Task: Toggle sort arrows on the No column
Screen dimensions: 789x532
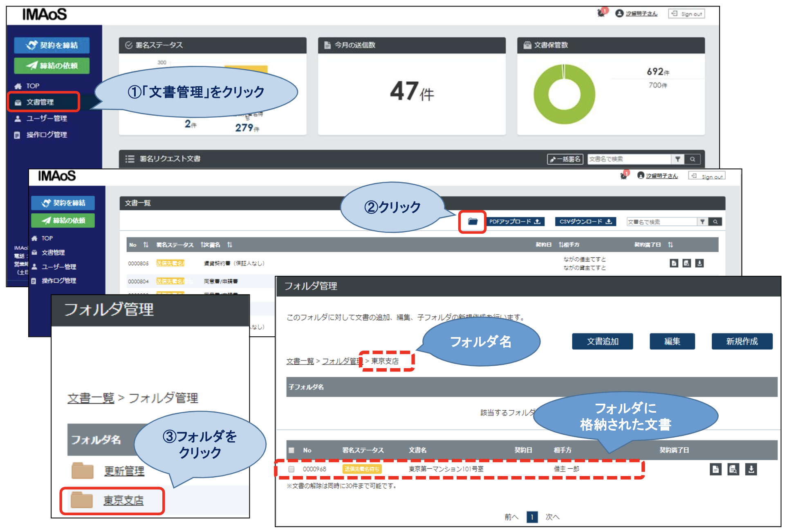Action: click(x=146, y=245)
